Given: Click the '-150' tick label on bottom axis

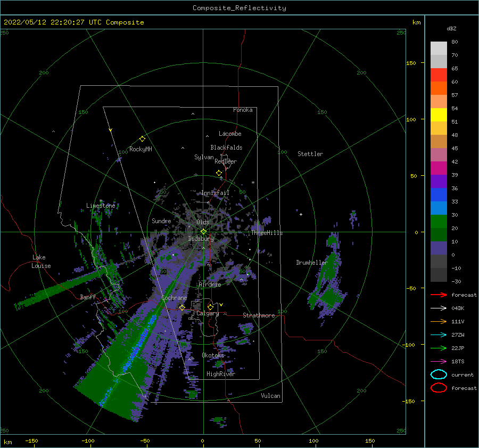Looking at the screenshot, I should (x=31, y=441).
